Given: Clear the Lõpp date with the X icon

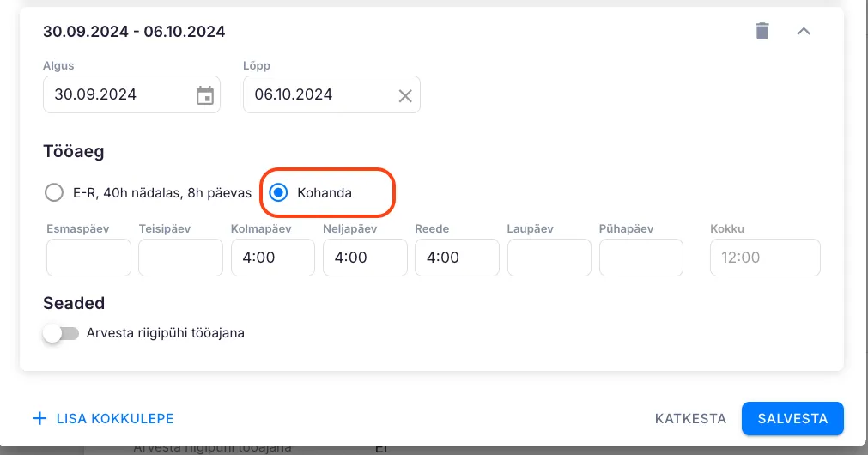Looking at the screenshot, I should point(405,95).
